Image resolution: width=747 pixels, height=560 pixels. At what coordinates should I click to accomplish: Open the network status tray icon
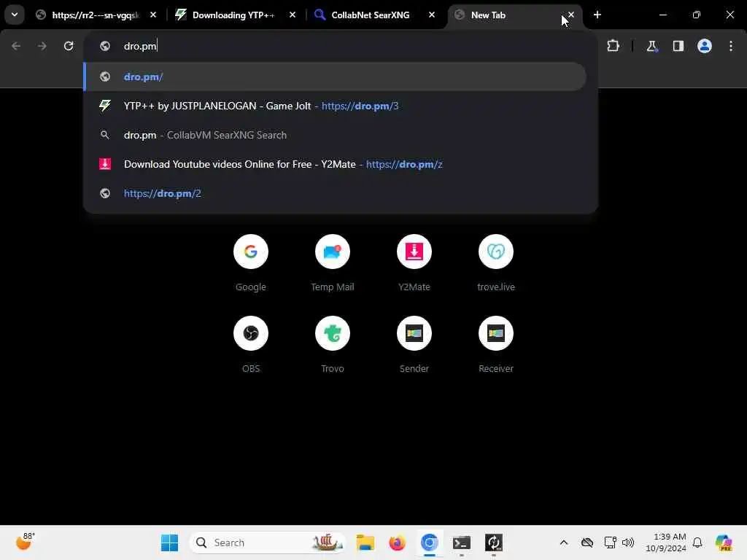pyautogui.click(x=610, y=542)
